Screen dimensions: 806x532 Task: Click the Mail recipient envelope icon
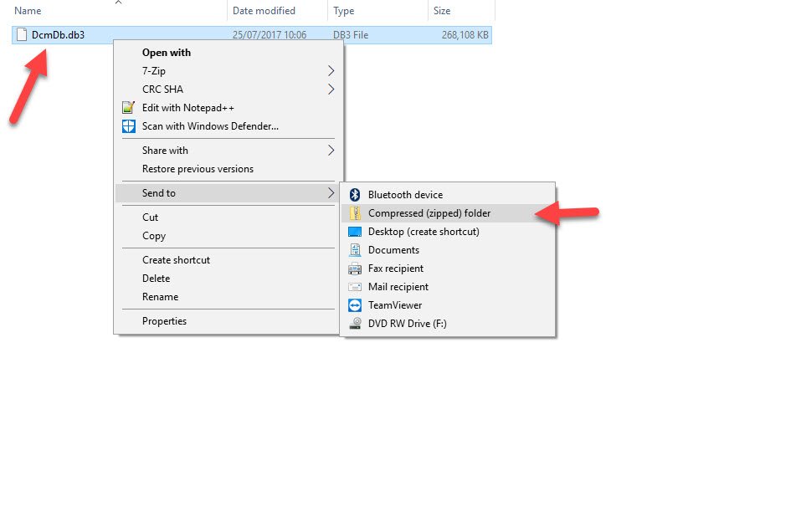click(x=356, y=286)
